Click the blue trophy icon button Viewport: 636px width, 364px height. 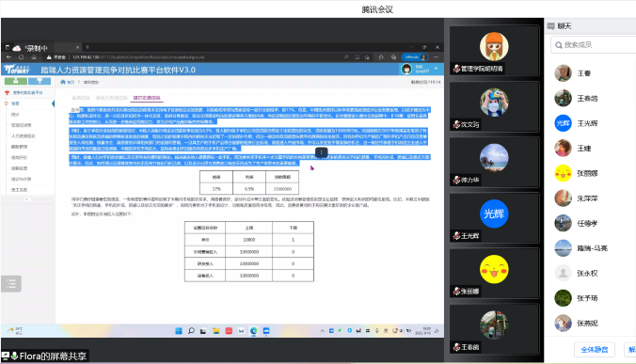click(40, 81)
